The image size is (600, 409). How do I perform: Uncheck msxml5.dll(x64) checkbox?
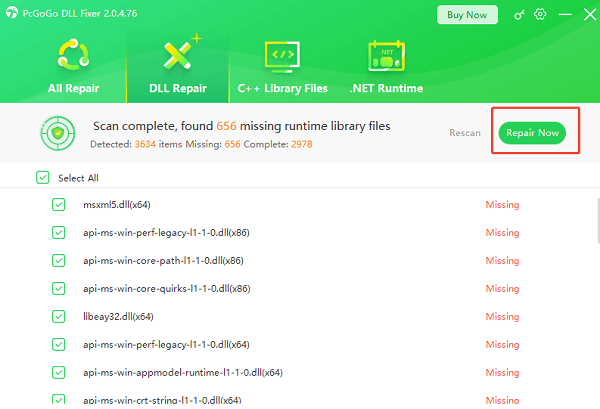click(x=58, y=205)
